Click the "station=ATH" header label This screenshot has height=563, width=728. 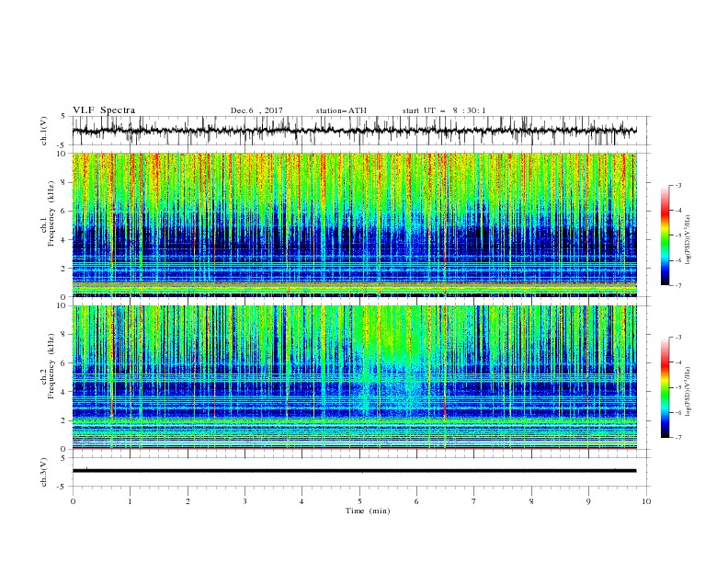[x=341, y=110]
